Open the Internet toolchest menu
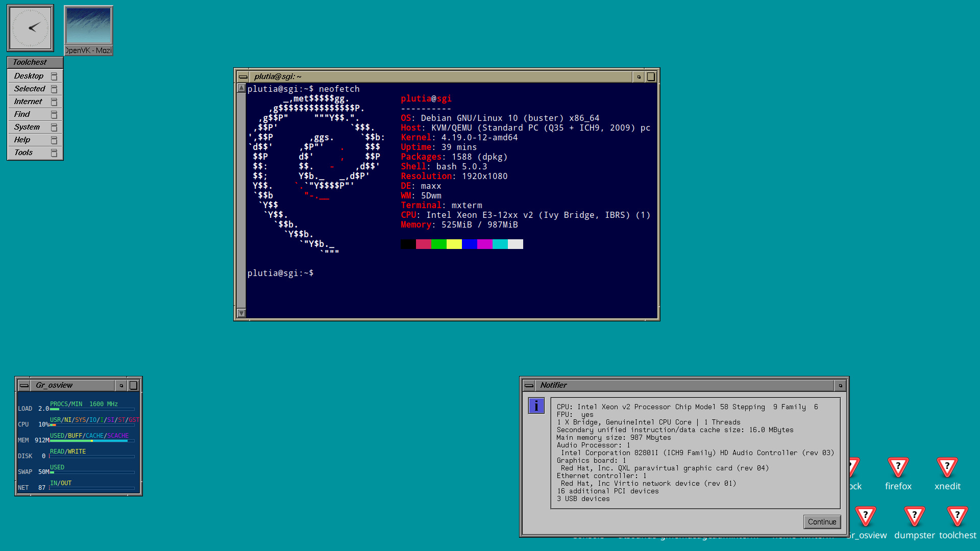 pyautogui.click(x=28, y=102)
